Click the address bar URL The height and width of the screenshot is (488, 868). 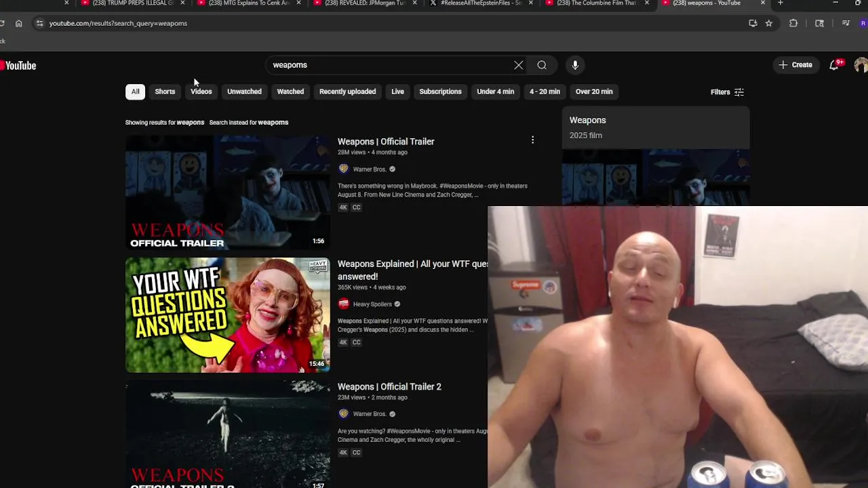[118, 23]
